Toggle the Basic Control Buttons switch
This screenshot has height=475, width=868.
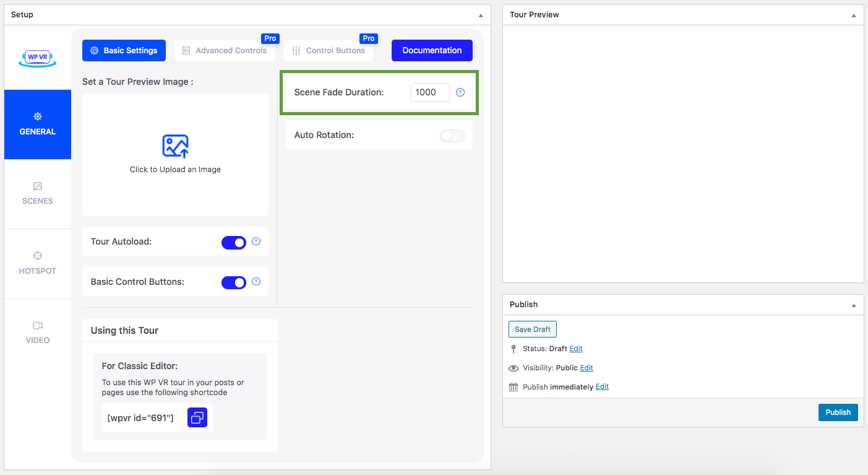(234, 282)
